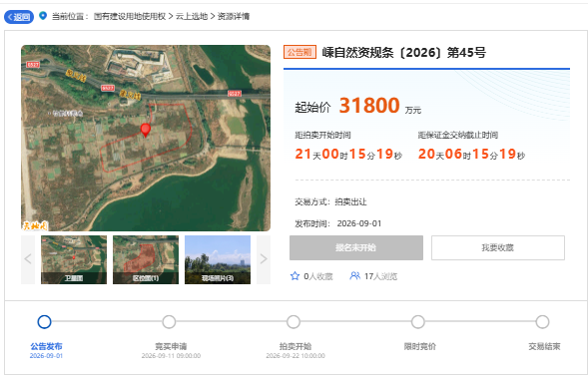
Task: Select 交易方式: 拍卖出让 text
Action: [x=330, y=202]
